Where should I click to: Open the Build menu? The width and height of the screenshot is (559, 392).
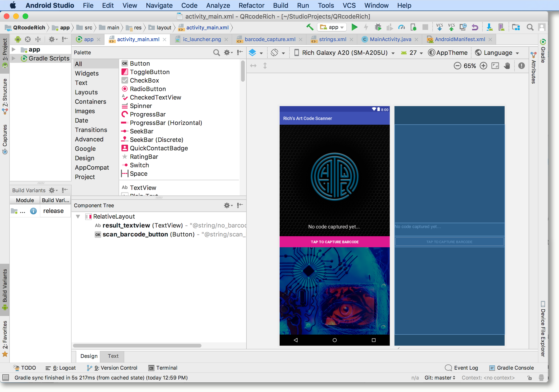(281, 5)
